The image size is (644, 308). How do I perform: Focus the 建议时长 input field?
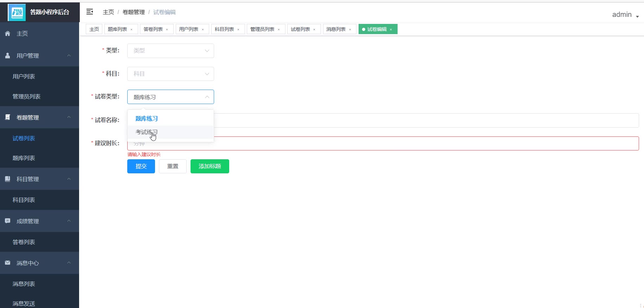pyautogui.click(x=383, y=143)
